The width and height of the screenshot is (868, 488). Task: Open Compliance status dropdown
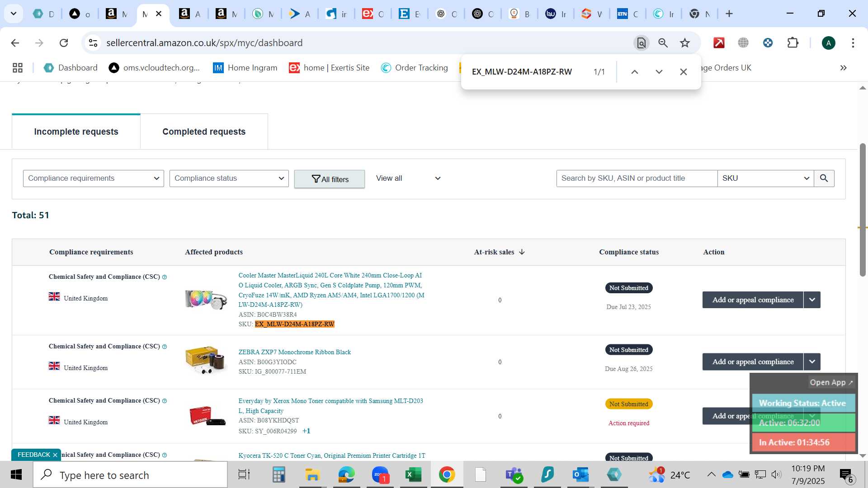[229, 178]
